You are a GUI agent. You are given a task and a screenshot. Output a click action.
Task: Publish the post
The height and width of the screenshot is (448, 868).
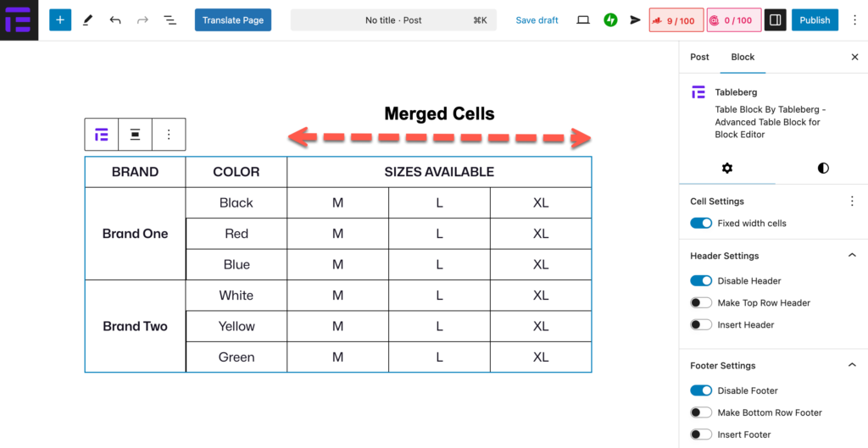point(815,20)
